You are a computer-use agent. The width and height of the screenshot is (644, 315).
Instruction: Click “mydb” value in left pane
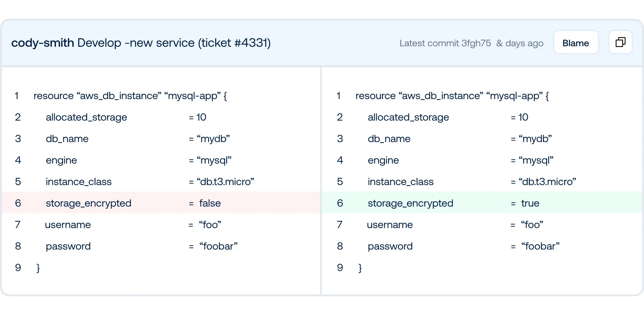(213, 139)
